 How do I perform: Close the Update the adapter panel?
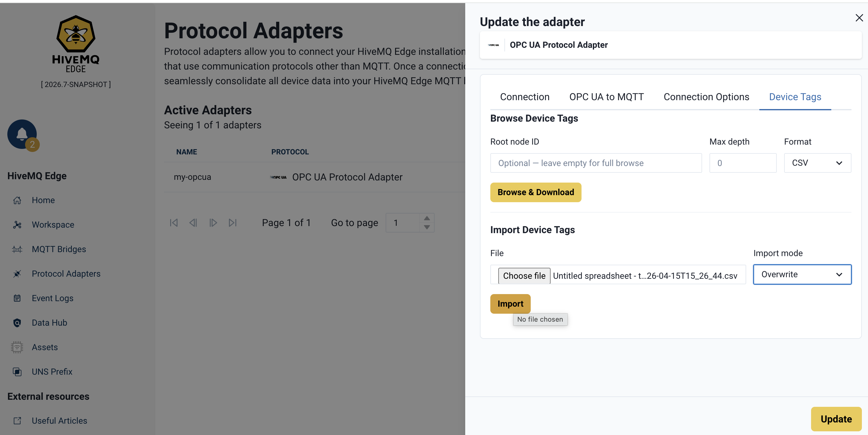tap(859, 18)
